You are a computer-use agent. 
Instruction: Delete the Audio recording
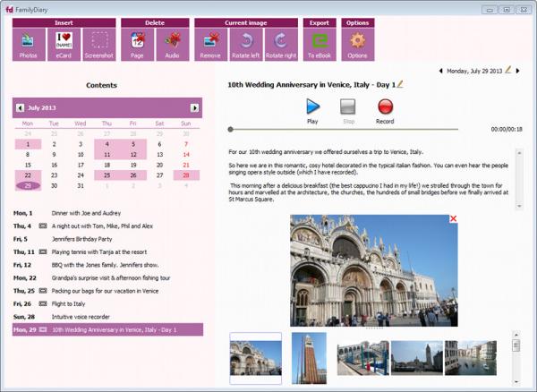click(172, 44)
